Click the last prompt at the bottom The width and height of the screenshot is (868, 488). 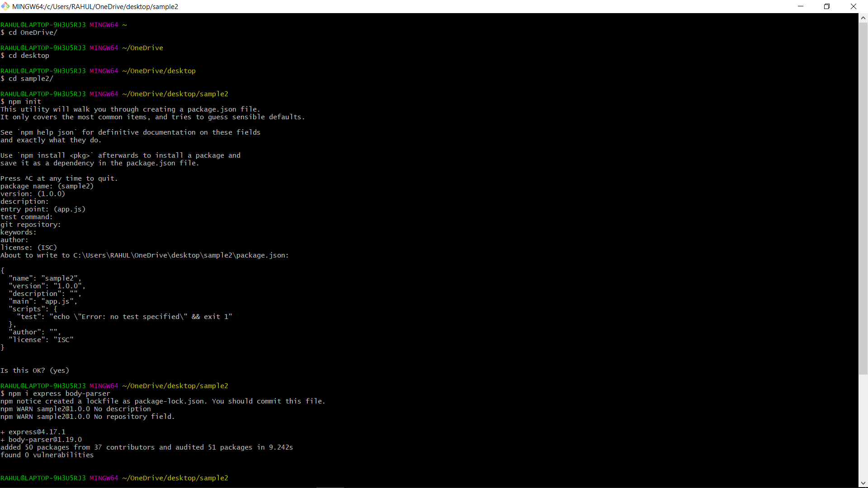tap(114, 478)
